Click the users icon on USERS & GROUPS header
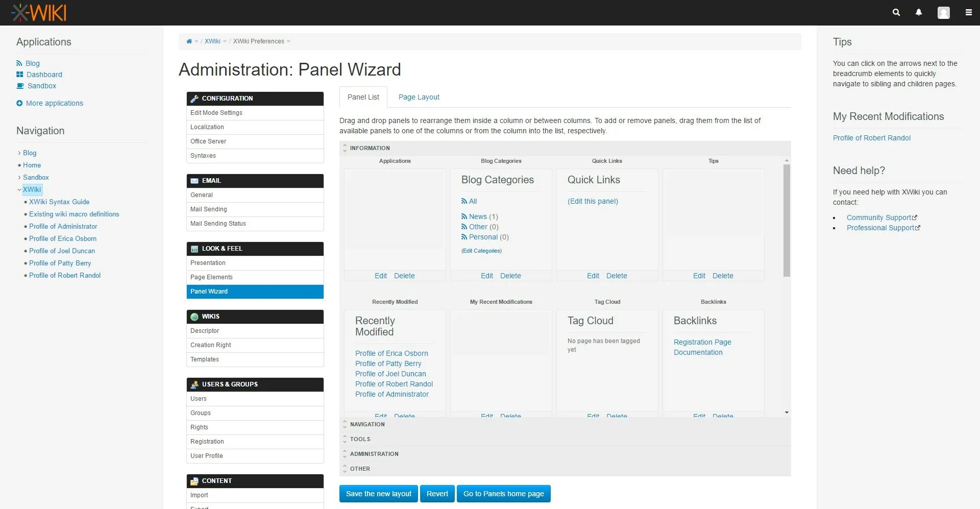This screenshot has height=509, width=980. 194,384
